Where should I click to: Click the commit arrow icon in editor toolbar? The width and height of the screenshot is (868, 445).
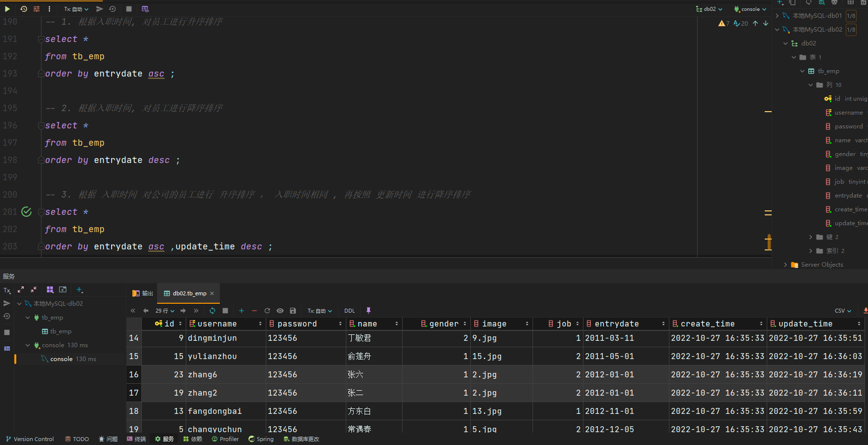[x=99, y=9]
